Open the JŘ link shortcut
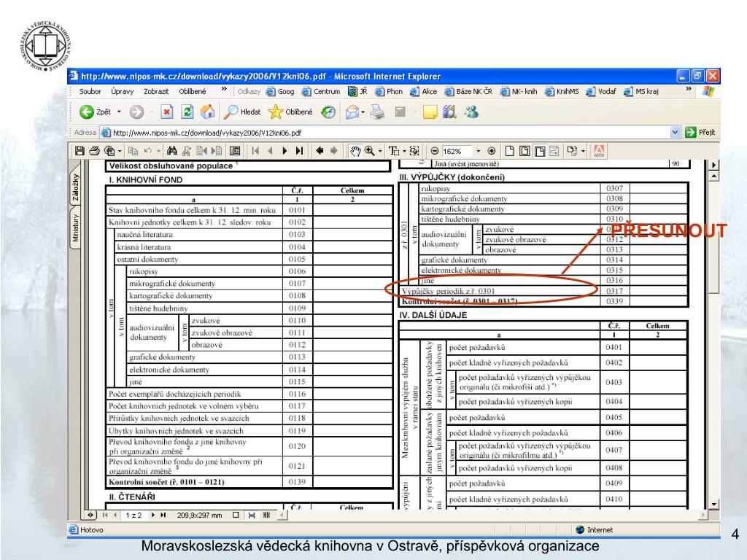Image resolution: width=747 pixels, height=560 pixels. click(x=357, y=91)
